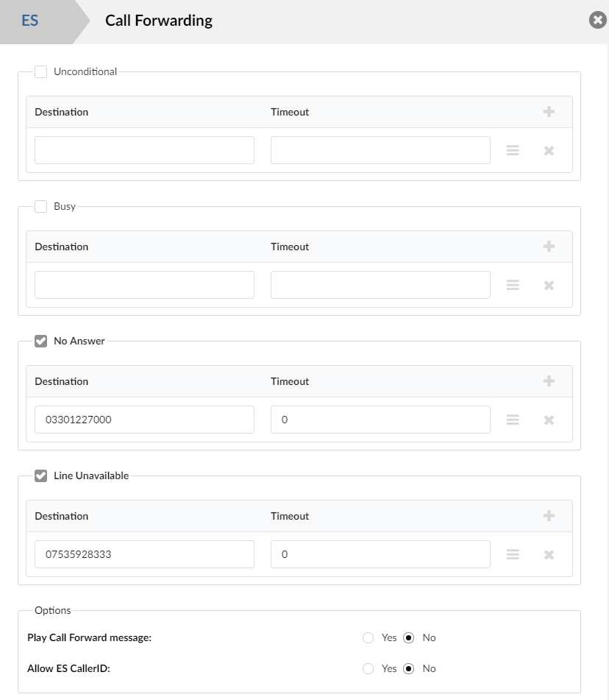This screenshot has height=700, width=609.
Task: Add a destination row in No Answer section
Action: pos(549,381)
